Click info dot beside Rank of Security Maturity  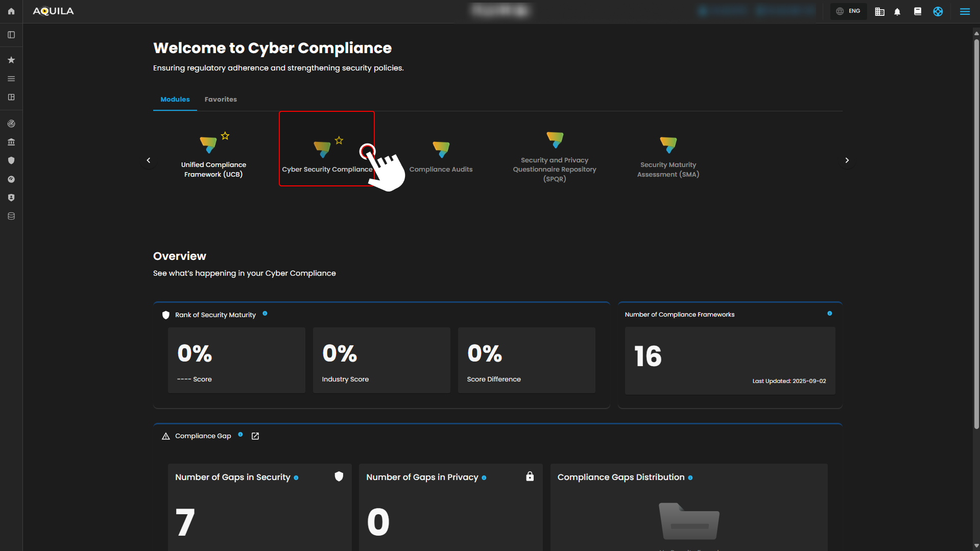click(x=265, y=314)
